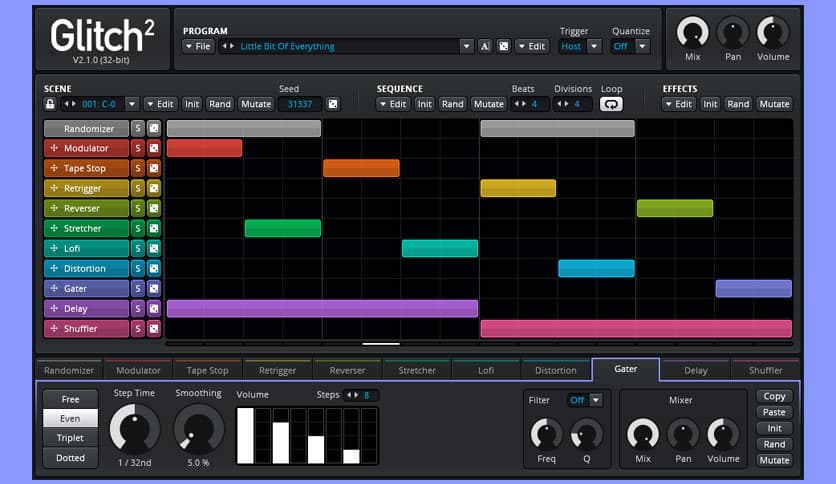The height and width of the screenshot is (484, 836).
Task: Open the Trigger dropdown set to Host
Action: (594, 46)
